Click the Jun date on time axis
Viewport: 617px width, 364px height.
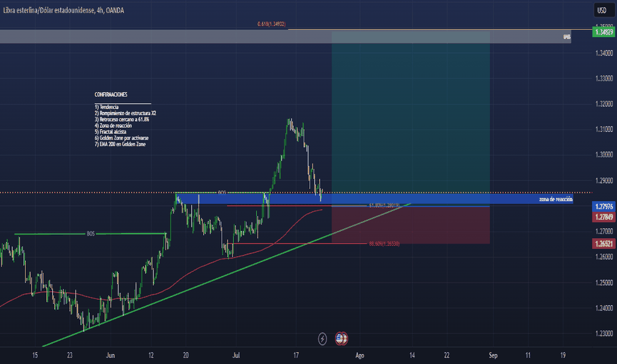click(x=110, y=355)
